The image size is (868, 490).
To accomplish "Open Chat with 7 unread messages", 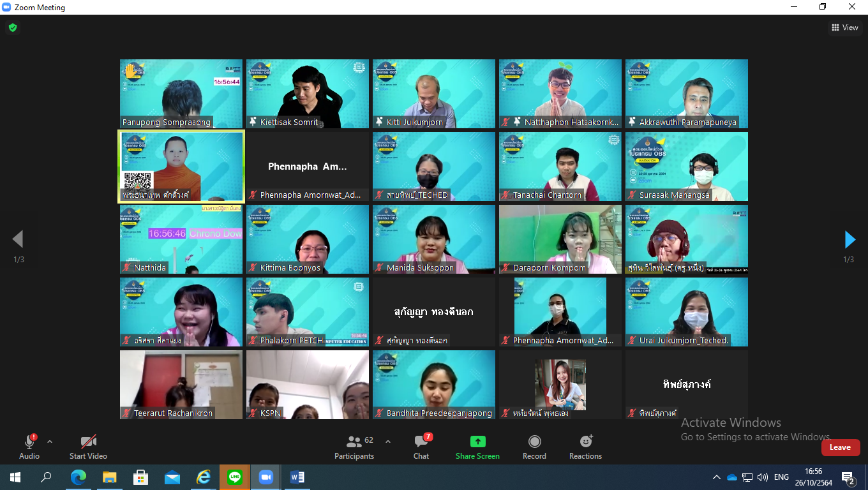I will 421,447.
